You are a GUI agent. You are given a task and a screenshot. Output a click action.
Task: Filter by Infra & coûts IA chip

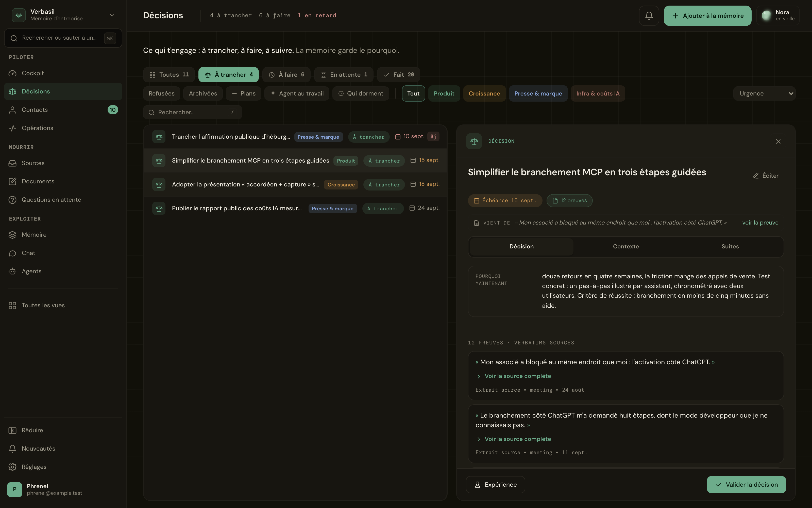coord(598,93)
